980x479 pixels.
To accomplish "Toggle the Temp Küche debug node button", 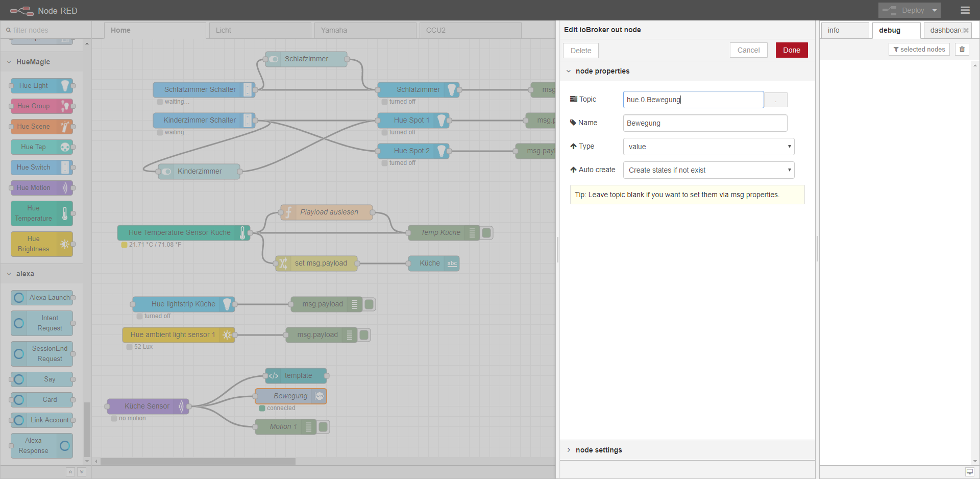I will click(x=486, y=233).
